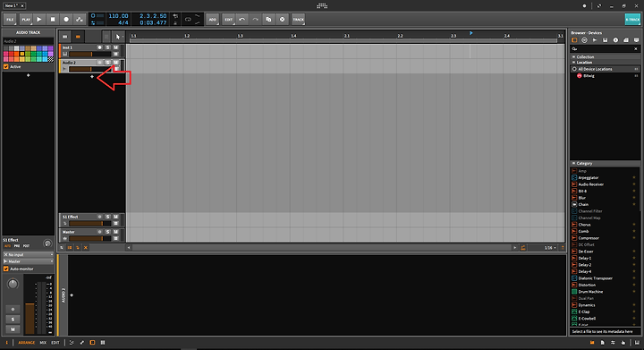Collapse the Collection section in browser
Viewport: 644px width, 350px height.
pyautogui.click(x=573, y=56)
